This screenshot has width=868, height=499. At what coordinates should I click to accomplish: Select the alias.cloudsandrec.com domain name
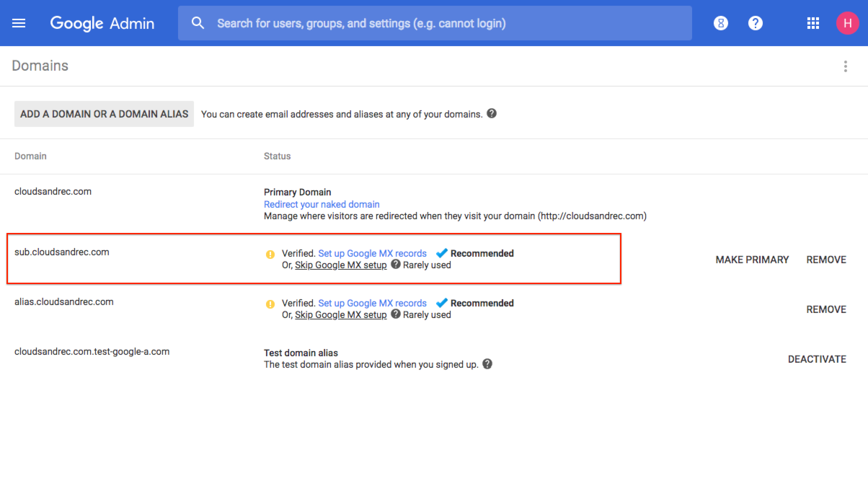click(x=64, y=302)
